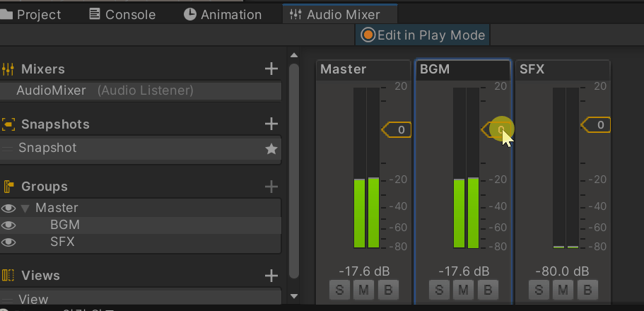This screenshot has width=644, height=311.
Task: Select SFX in the Groups tree
Action: pos(62,242)
